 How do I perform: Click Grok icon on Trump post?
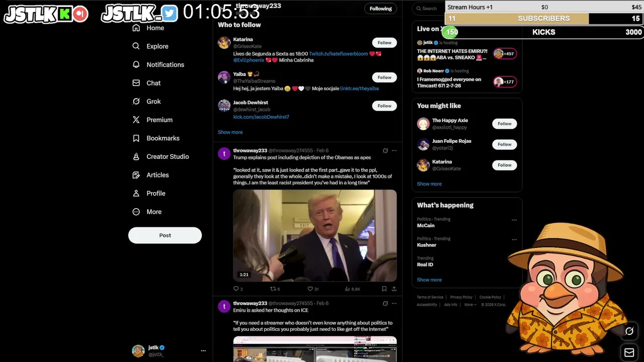click(x=385, y=150)
